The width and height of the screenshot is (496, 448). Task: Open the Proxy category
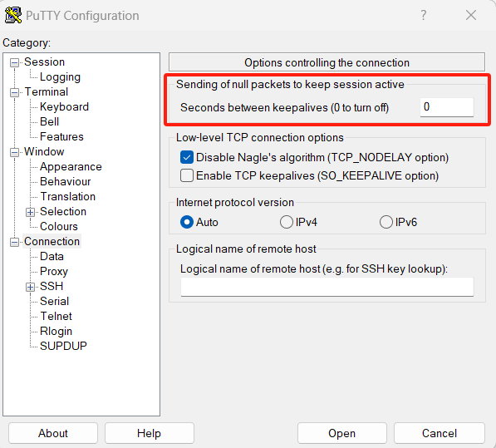(54, 272)
